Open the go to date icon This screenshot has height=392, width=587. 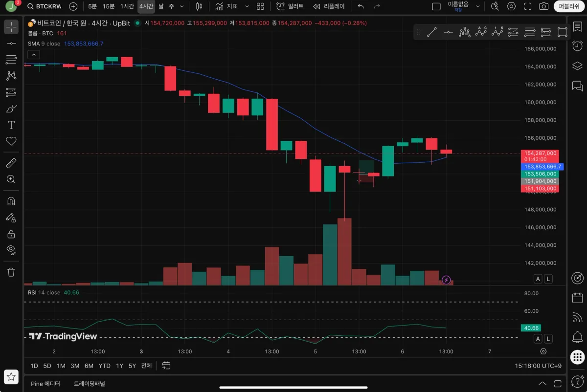coord(166,366)
